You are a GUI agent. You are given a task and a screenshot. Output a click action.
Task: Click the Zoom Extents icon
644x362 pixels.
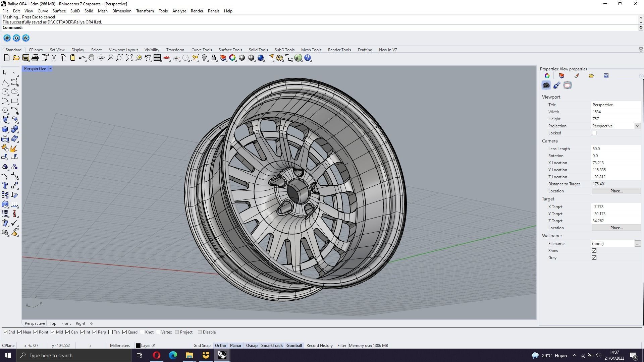129,58
